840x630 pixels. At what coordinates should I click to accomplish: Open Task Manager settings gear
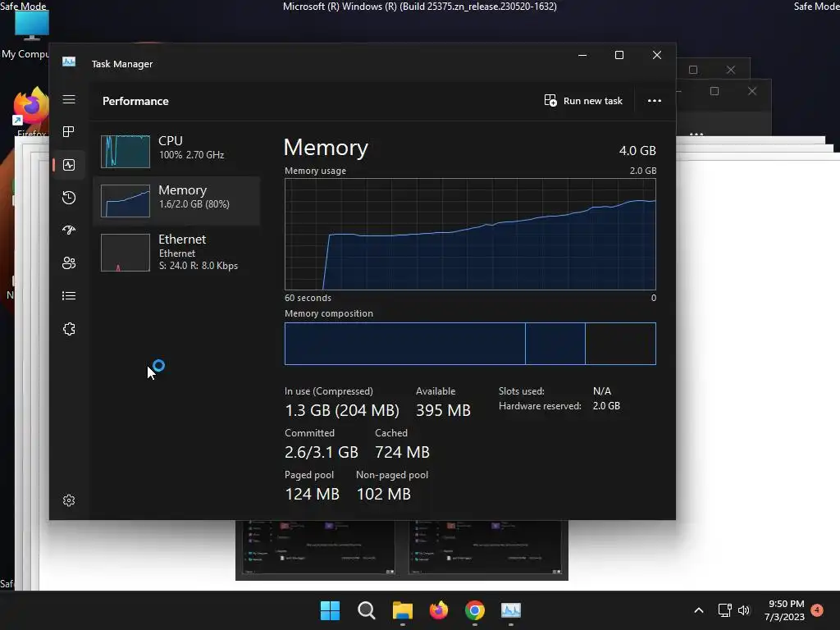69,500
